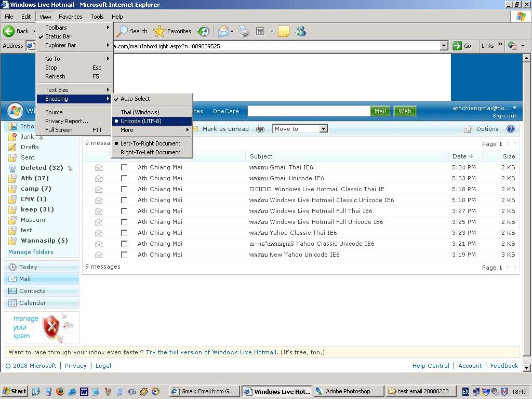The image size is (532, 399).
Task: Tick the checkbox for the 3:27 PM message
Action: (x=124, y=211)
